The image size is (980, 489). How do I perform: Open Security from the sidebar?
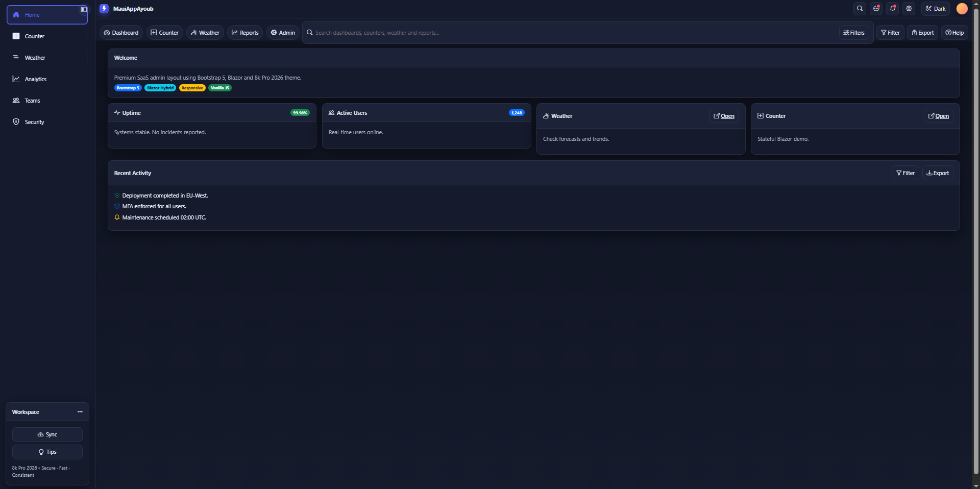(34, 122)
